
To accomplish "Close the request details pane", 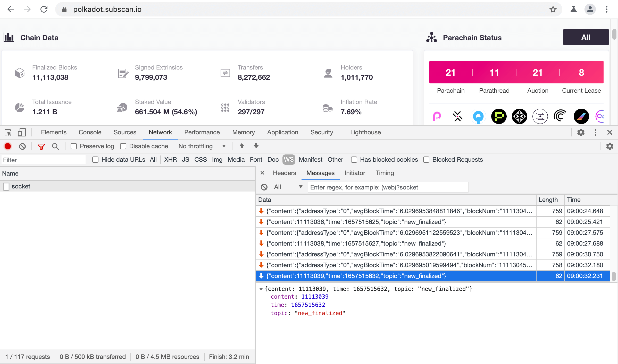I will [262, 173].
